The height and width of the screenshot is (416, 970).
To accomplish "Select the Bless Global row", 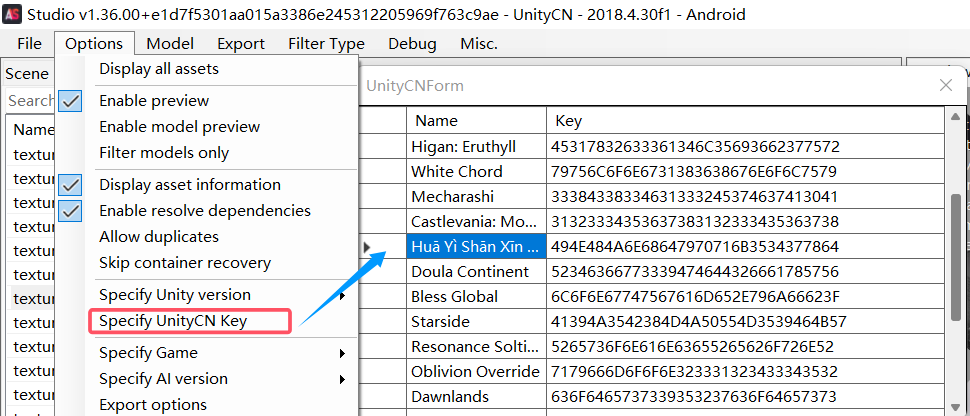I will coord(476,297).
